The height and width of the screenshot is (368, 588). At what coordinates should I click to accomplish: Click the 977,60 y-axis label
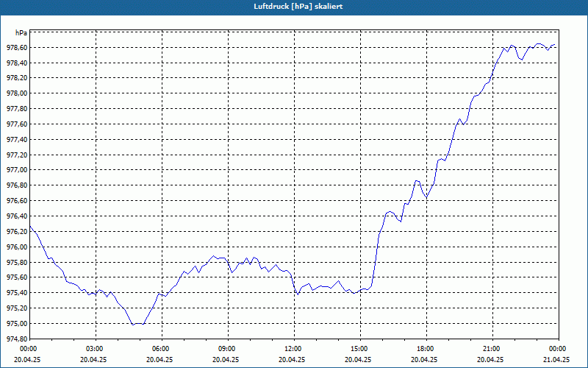coord(17,124)
